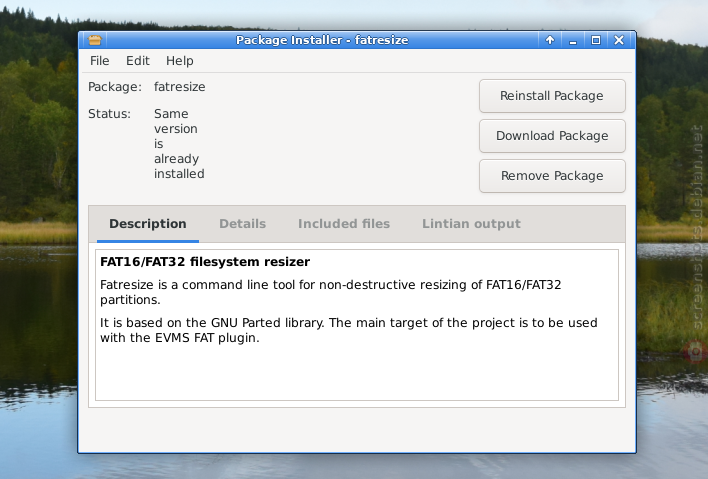
Task: Click the package name 'fatresize'
Action: click(180, 87)
